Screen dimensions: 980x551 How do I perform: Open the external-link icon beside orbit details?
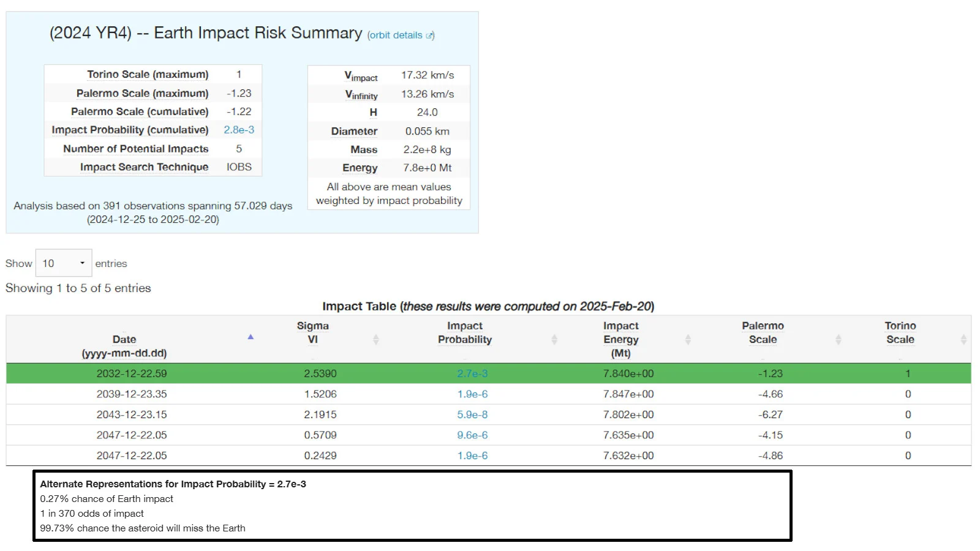[x=429, y=36]
